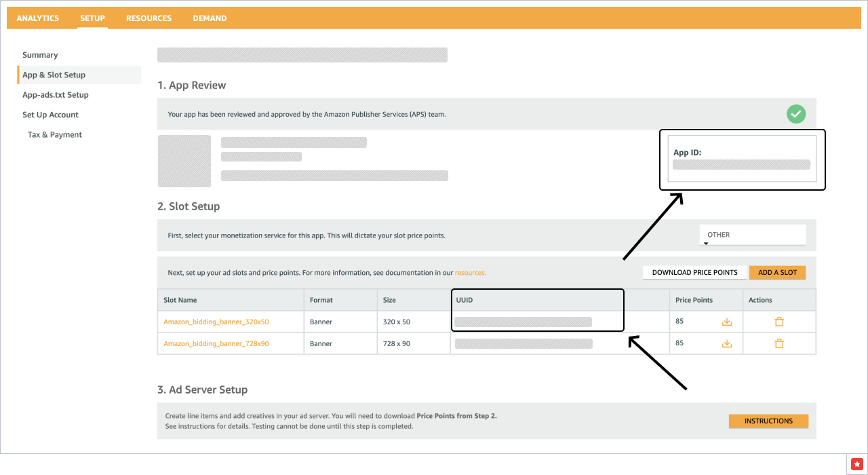Click the Add a Slot button
The width and height of the screenshot is (868, 475).
(777, 273)
